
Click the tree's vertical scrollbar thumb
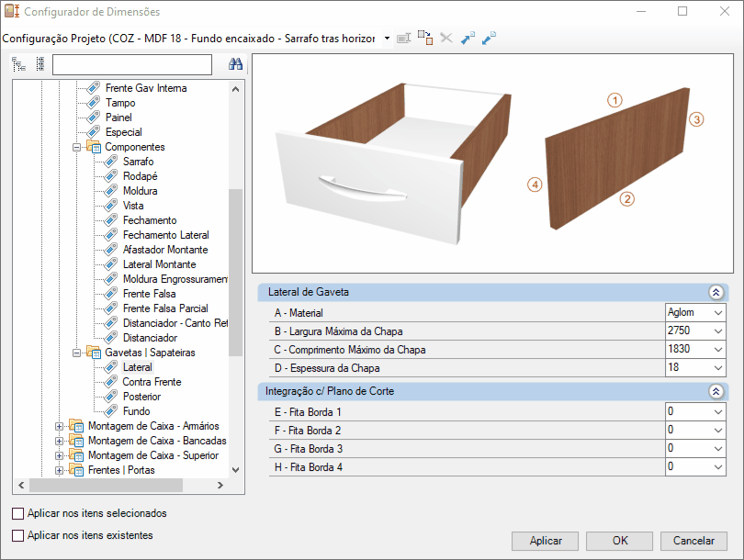click(235, 271)
